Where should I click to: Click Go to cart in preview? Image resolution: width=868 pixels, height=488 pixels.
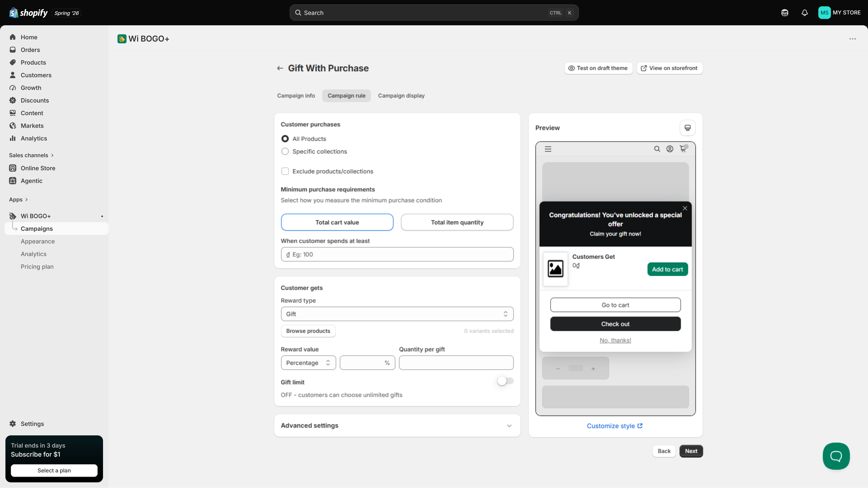tap(615, 305)
